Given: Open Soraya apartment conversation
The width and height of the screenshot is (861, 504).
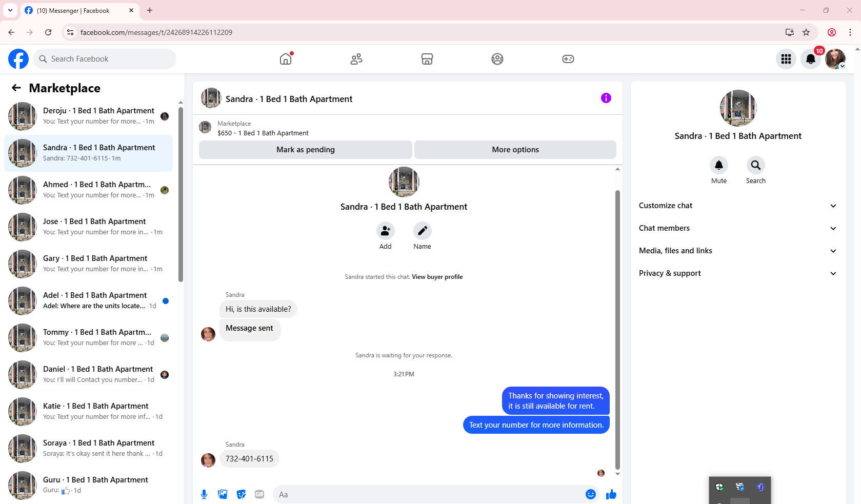Looking at the screenshot, I should (88, 449).
